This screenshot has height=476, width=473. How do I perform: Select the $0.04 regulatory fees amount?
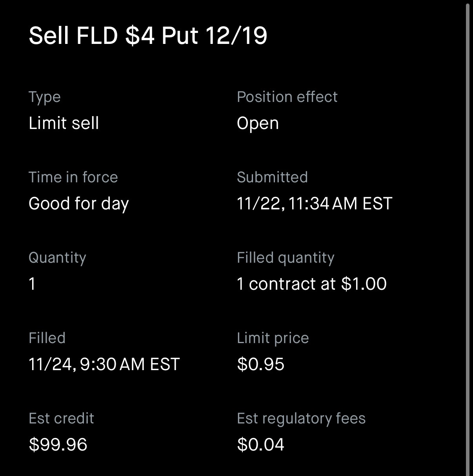(260, 445)
